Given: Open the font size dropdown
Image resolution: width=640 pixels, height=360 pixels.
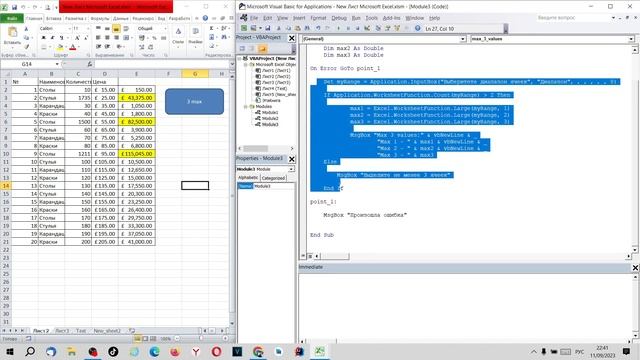Looking at the screenshot, I should [87, 29].
